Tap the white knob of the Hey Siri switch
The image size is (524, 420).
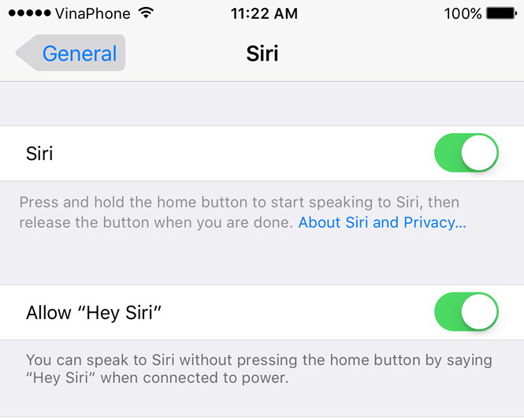point(479,312)
